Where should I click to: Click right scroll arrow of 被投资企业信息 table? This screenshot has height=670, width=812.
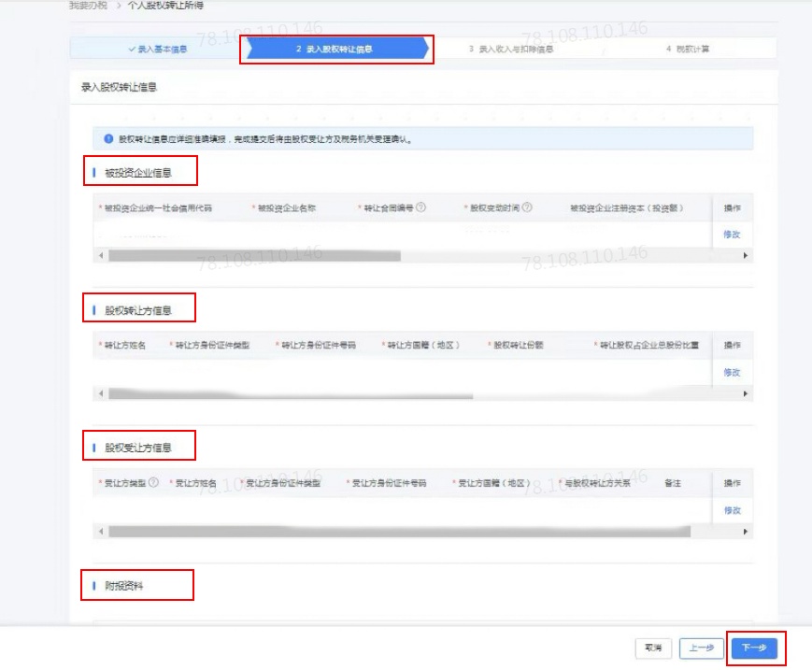[x=746, y=255]
